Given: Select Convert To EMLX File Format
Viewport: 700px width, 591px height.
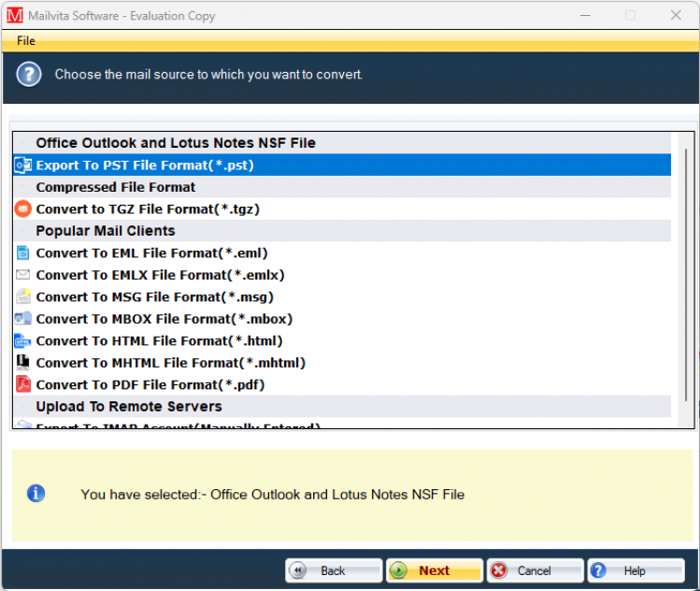Looking at the screenshot, I should [342, 275].
